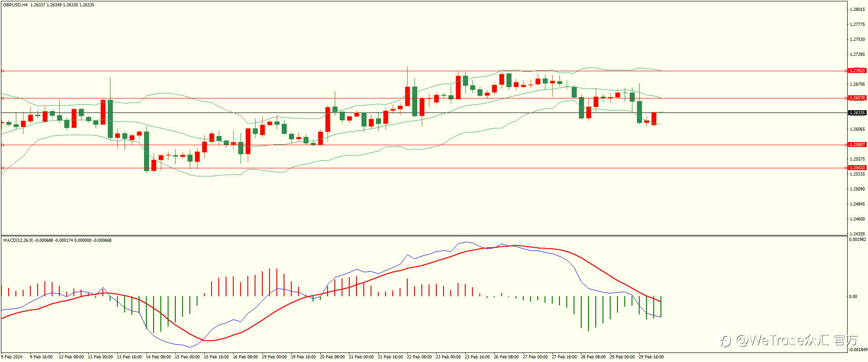
Task: Click the red 1.25807 price tag
Action: click(857, 145)
